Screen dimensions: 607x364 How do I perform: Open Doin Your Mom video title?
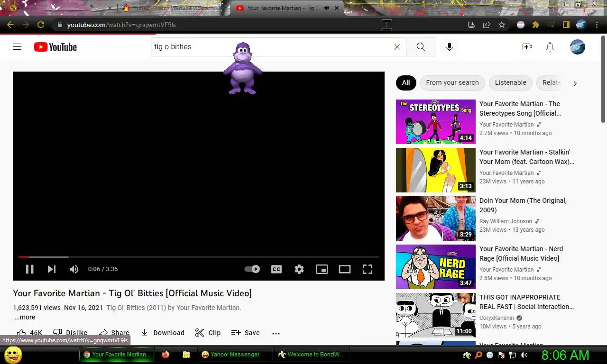point(523,205)
